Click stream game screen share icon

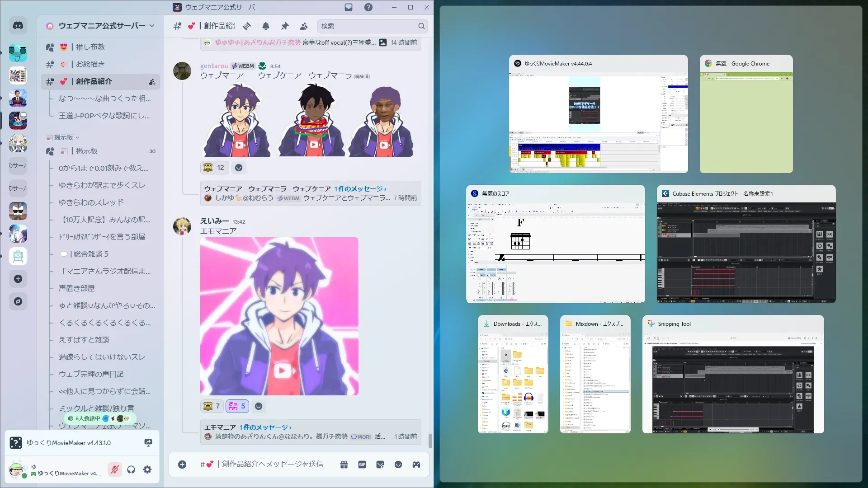tap(148, 443)
